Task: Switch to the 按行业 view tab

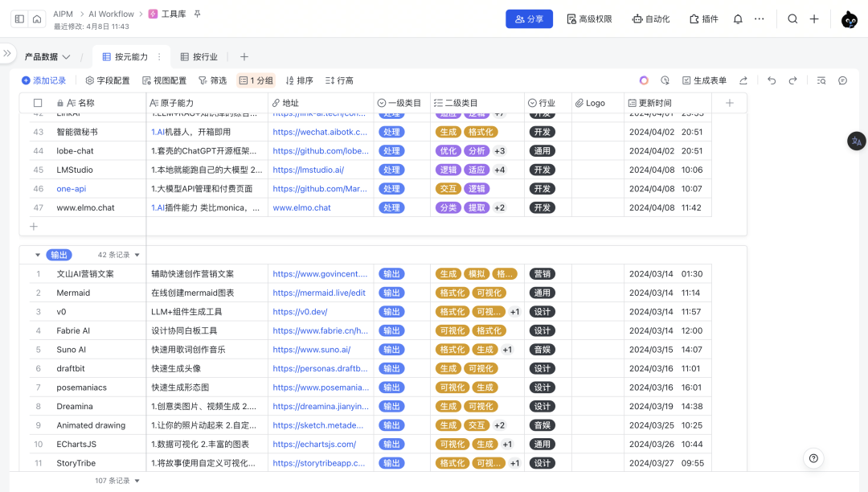Action: tap(199, 57)
